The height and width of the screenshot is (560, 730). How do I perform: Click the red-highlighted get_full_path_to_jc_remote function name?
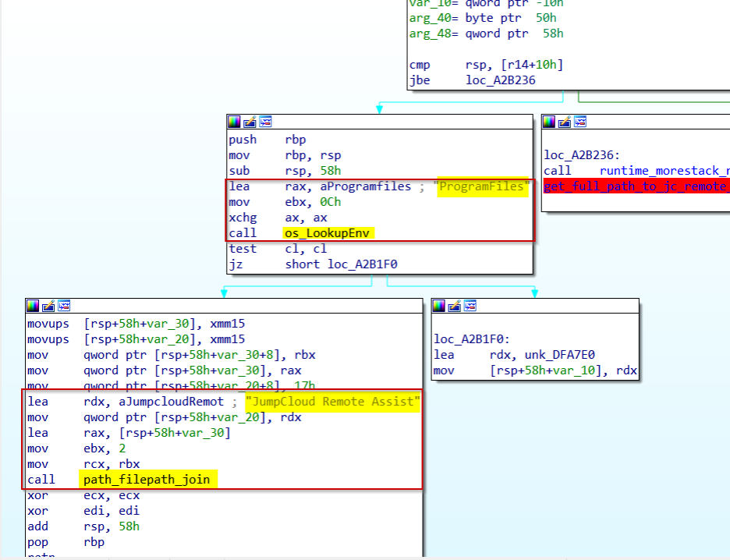click(x=636, y=186)
